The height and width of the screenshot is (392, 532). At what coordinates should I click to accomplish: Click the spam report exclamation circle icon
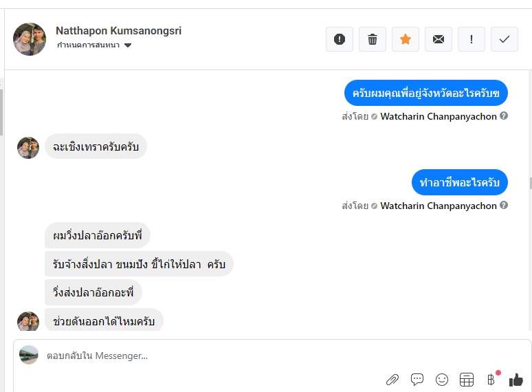pyautogui.click(x=340, y=39)
